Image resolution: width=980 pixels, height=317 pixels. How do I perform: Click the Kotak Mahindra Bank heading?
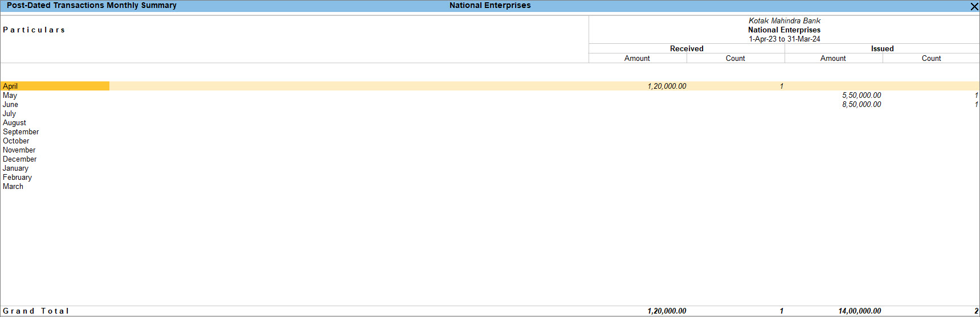click(785, 20)
